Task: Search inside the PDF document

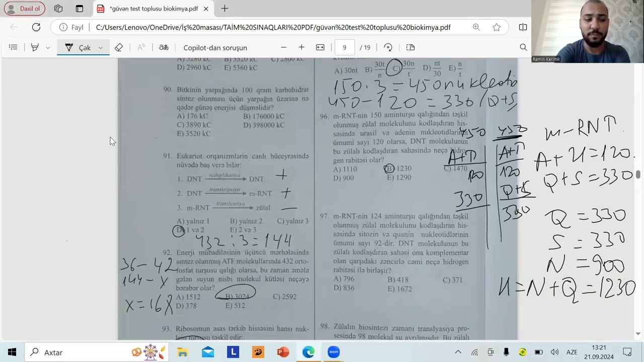Action: [x=523, y=47]
